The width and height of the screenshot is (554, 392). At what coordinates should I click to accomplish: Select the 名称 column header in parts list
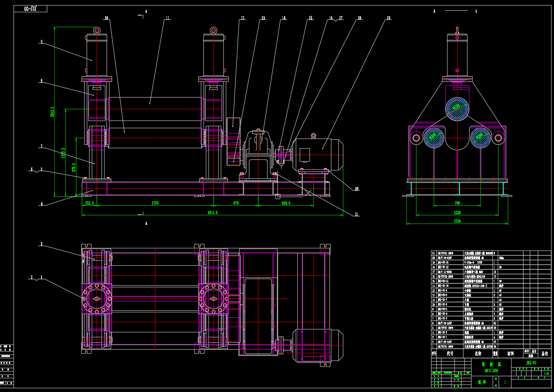(x=478, y=354)
